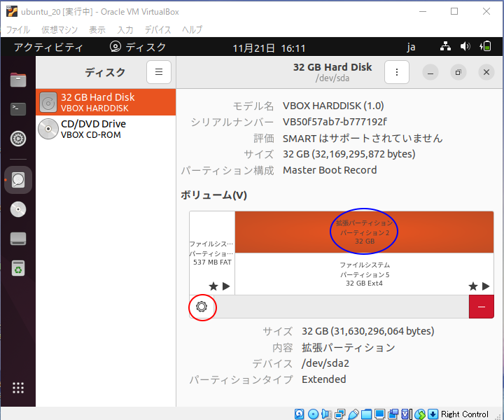
Task: Open the removable drive icon in dock
Action: (18, 239)
